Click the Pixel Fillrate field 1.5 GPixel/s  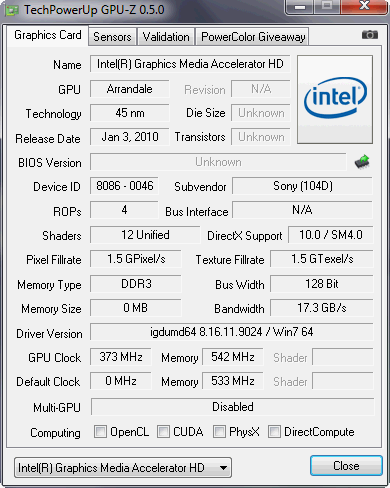(136, 259)
